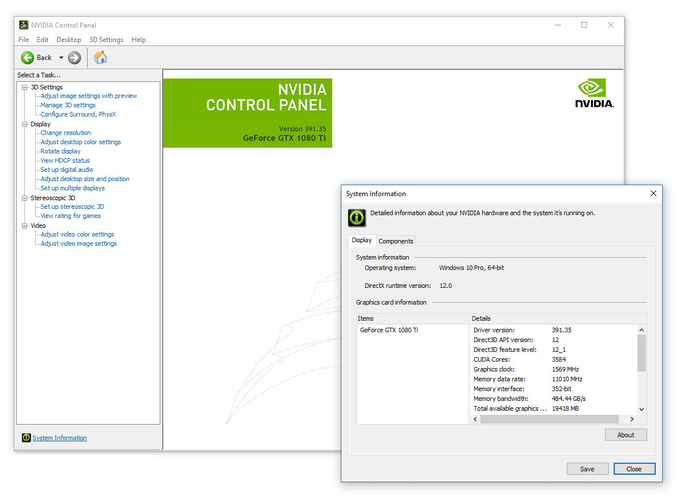Open Rotate display task

click(x=60, y=151)
